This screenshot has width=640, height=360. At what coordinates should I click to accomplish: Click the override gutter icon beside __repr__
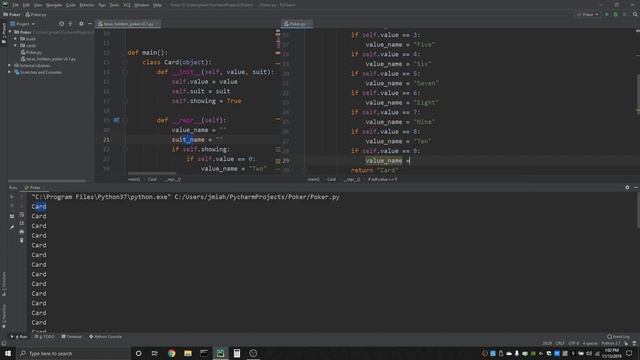point(116,120)
